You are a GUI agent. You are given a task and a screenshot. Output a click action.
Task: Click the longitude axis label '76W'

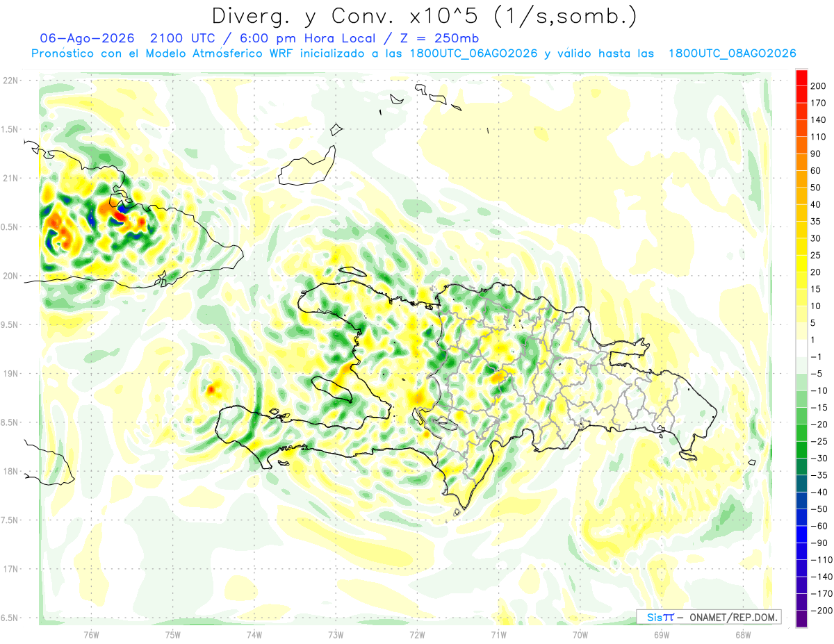pos(91,634)
